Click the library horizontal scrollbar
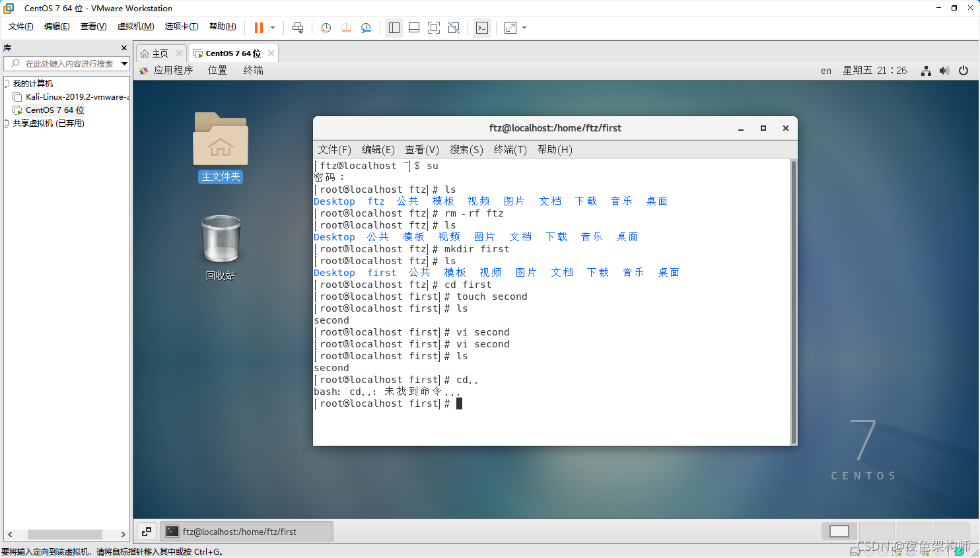This screenshot has width=980, height=558. [65, 534]
